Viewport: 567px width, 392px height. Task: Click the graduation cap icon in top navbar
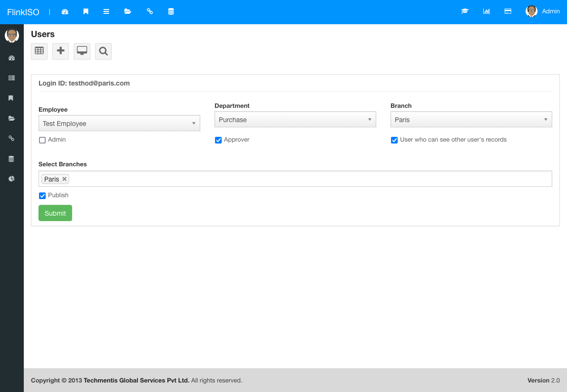(465, 11)
